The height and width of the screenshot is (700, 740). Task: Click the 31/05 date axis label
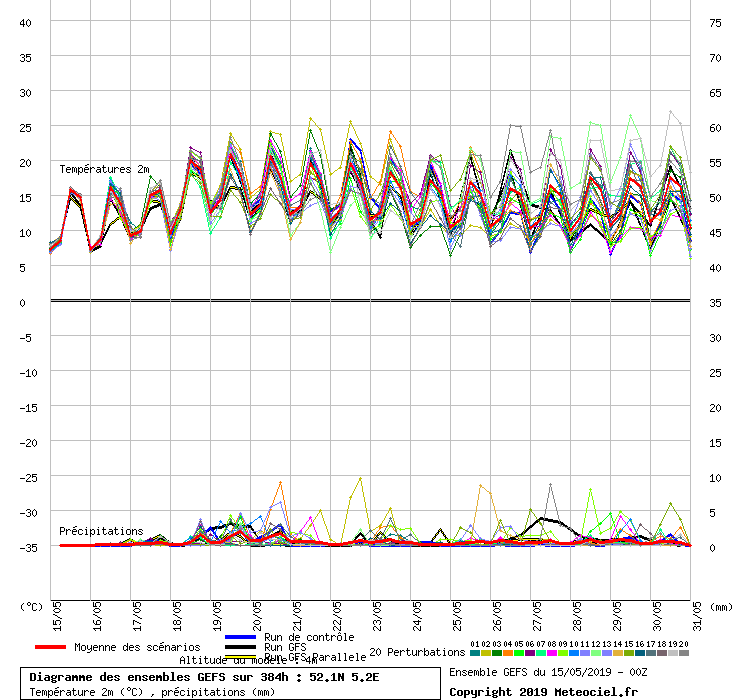(697, 616)
